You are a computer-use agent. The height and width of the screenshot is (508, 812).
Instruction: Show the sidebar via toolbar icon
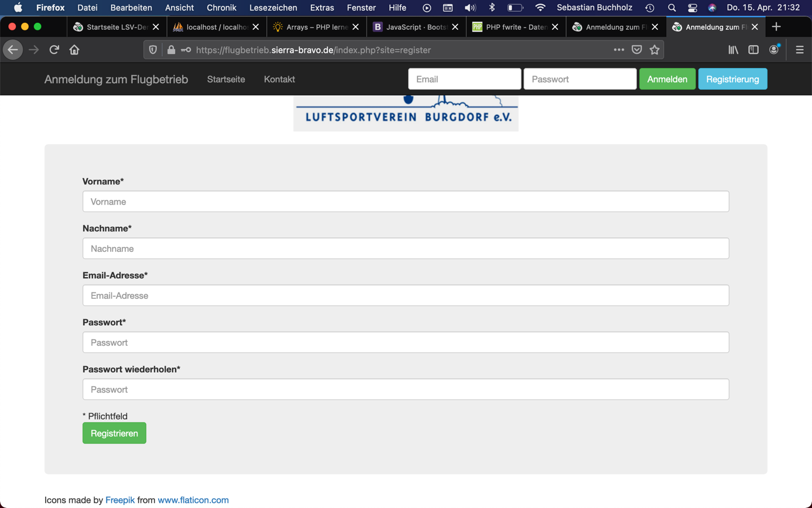[753, 50]
